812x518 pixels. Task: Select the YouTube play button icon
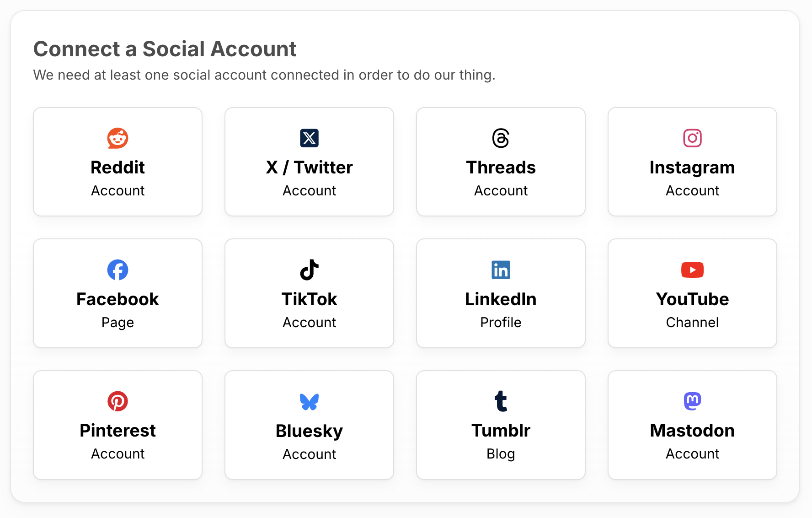click(x=692, y=270)
